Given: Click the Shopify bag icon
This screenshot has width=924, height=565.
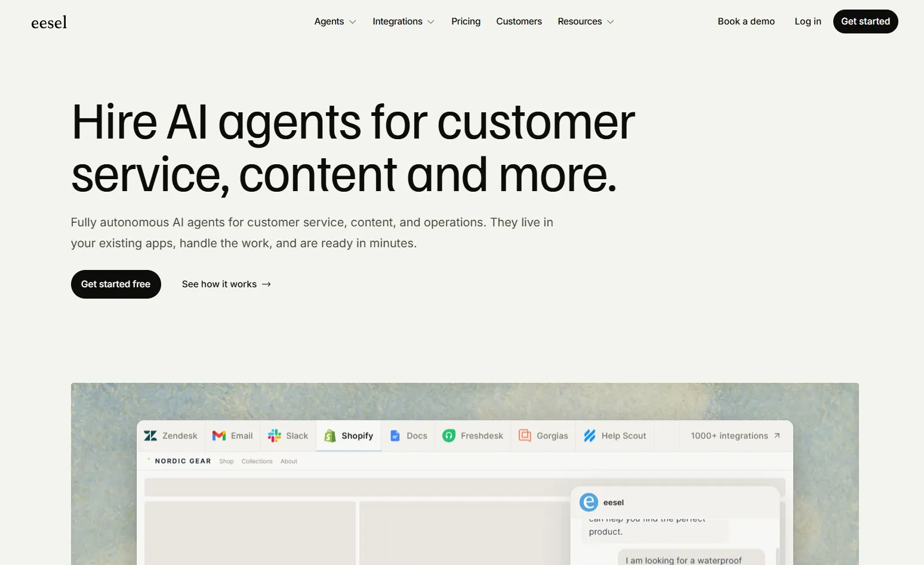Looking at the screenshot, I should [x=330, y=436].
